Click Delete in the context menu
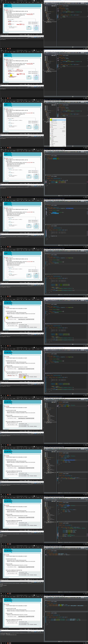Viewport: 88px width, 644px height. point(52,127)
